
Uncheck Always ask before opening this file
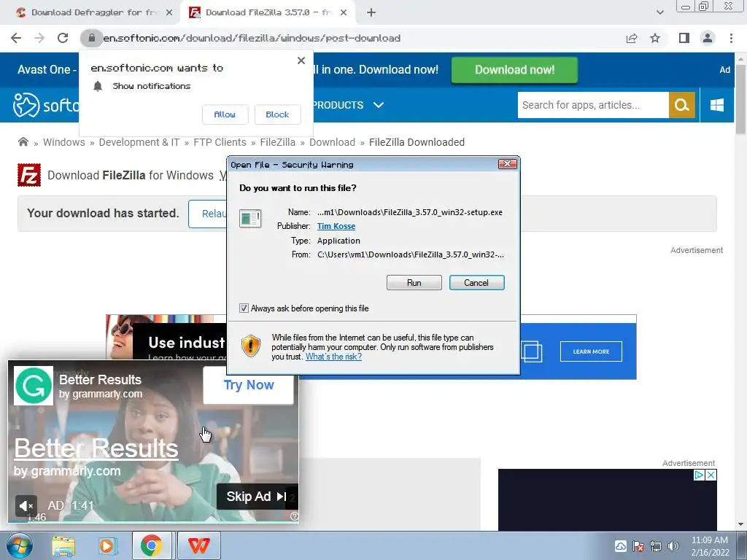pyautogui.click(x=244, y=308)
